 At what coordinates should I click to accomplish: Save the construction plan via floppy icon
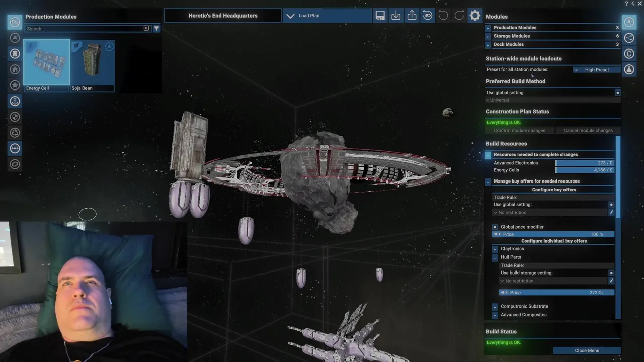[380, 16]
